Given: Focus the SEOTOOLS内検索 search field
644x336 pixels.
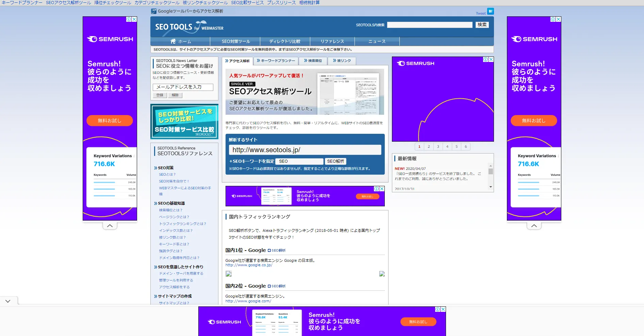Looking at the screenshot, I should (430, 25).
